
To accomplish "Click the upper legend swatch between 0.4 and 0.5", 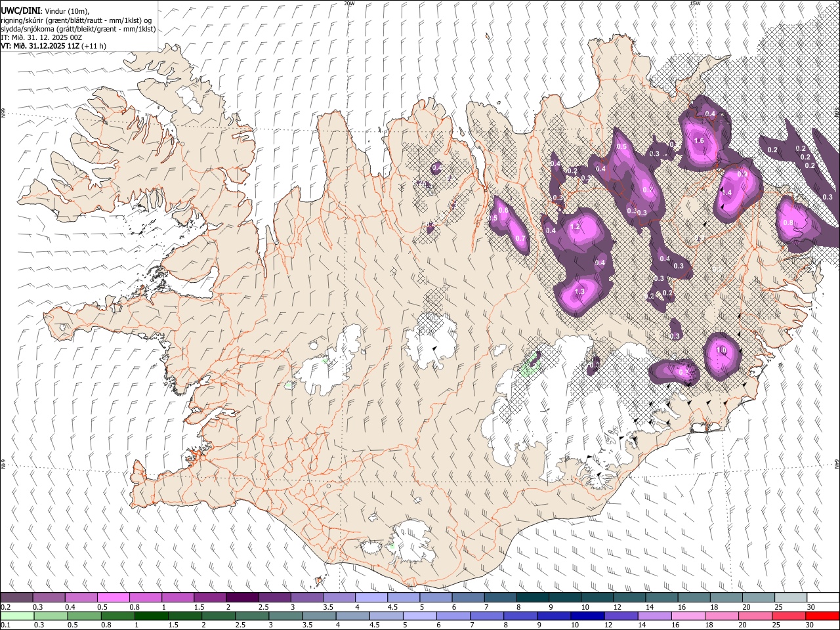I will coord(81,598).
